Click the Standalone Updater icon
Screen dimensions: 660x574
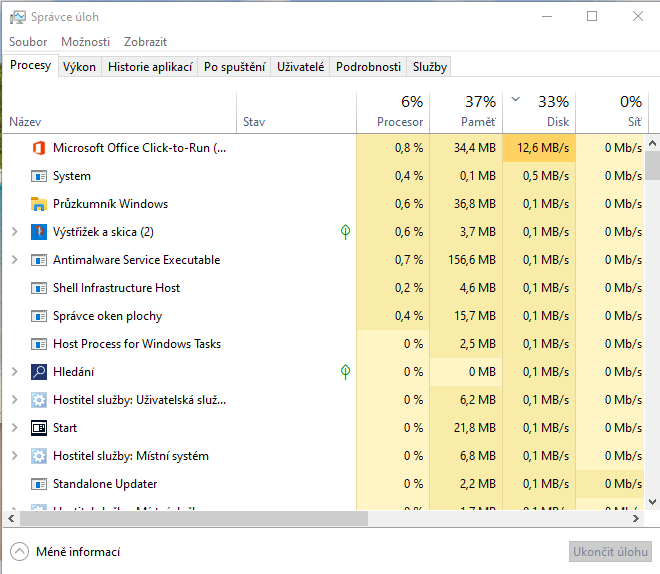(39, 484)
